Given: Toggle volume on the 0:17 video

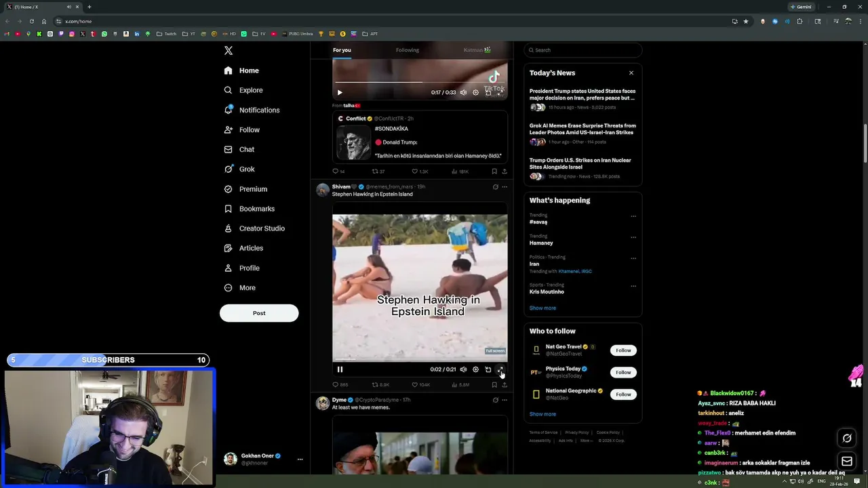Looking at the screenshot, I should (x=463, y=92).
